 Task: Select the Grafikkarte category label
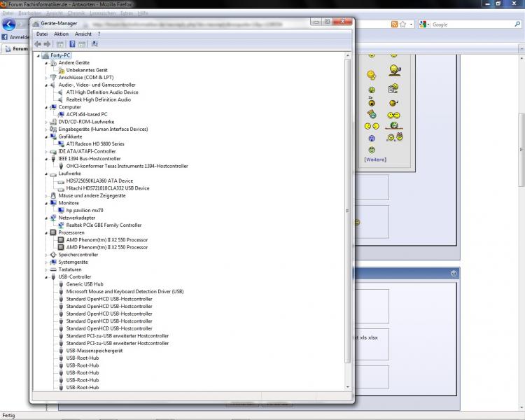pos(70,136)
